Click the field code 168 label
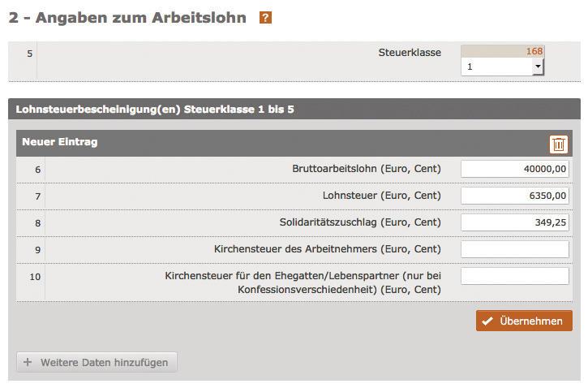 534,51
